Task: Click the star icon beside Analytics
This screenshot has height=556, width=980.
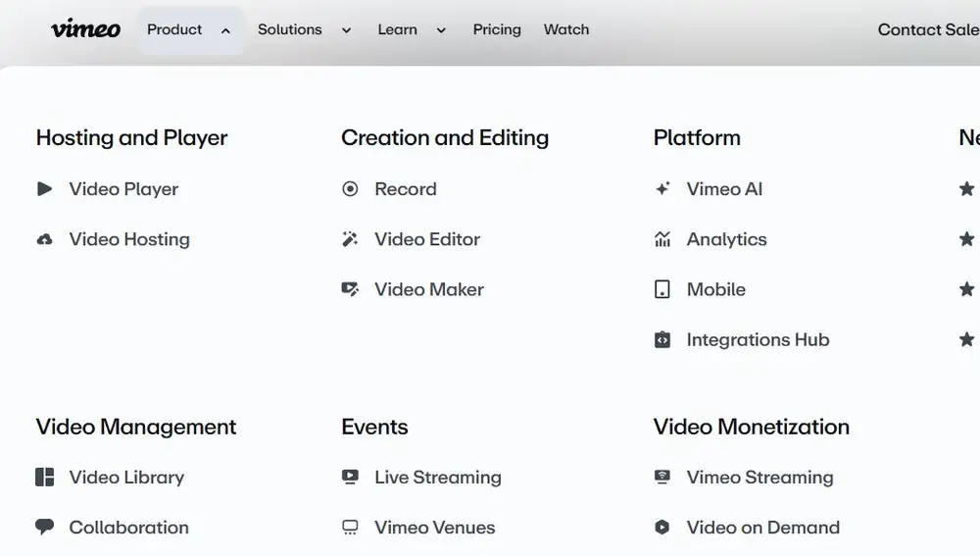Action: tap(967, 238)
